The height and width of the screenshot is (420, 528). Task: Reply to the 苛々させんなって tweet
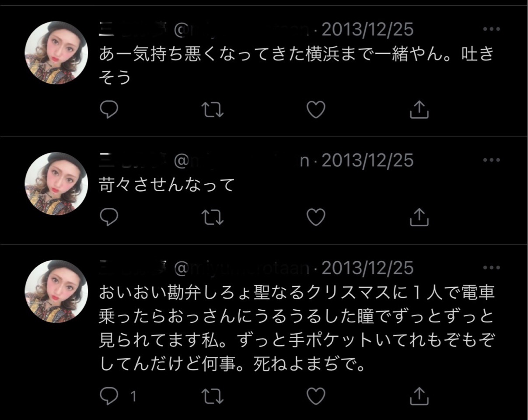109,217
